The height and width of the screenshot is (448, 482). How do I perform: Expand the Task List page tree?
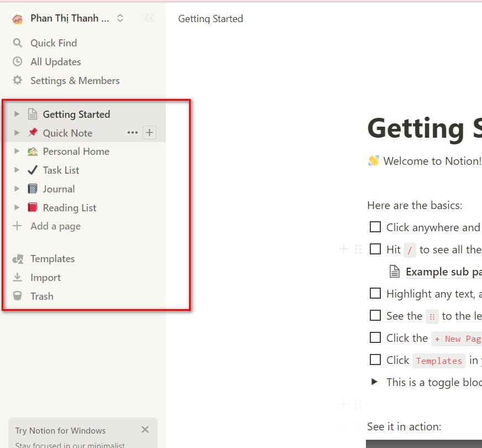[x=17, y=170]
